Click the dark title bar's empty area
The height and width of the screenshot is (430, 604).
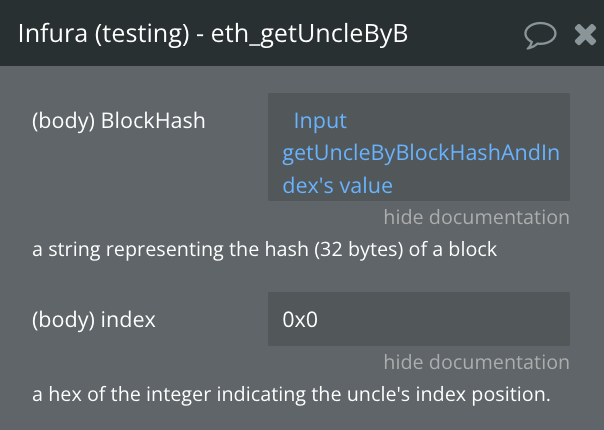[470, 34]
